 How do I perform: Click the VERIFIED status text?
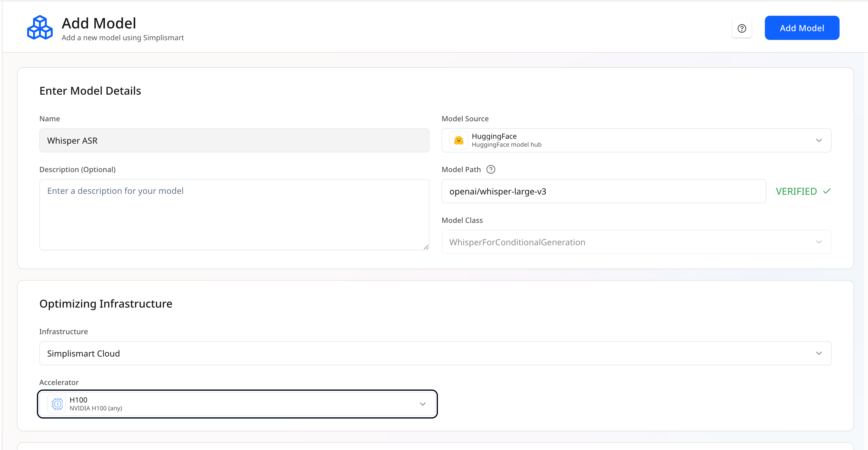coord(796,191)
